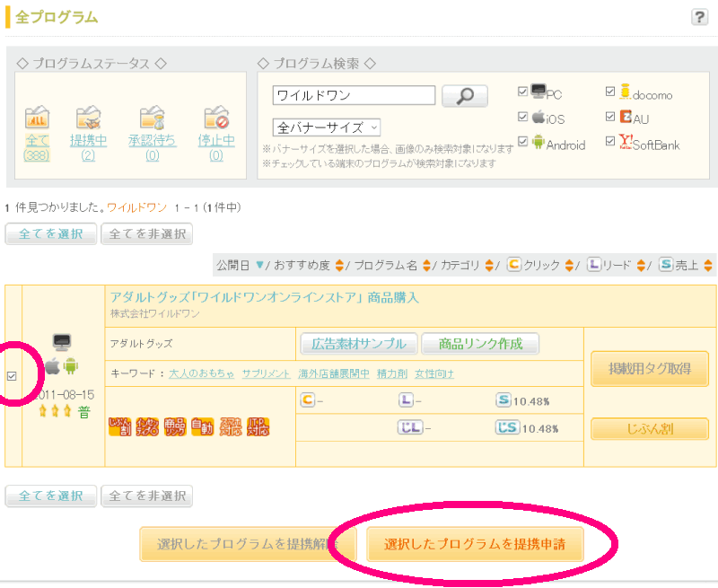The width and height of the screenshot is (718, 588).
Task: Click 全てを選択 button above the results
Action: click(x=51, y=234)
